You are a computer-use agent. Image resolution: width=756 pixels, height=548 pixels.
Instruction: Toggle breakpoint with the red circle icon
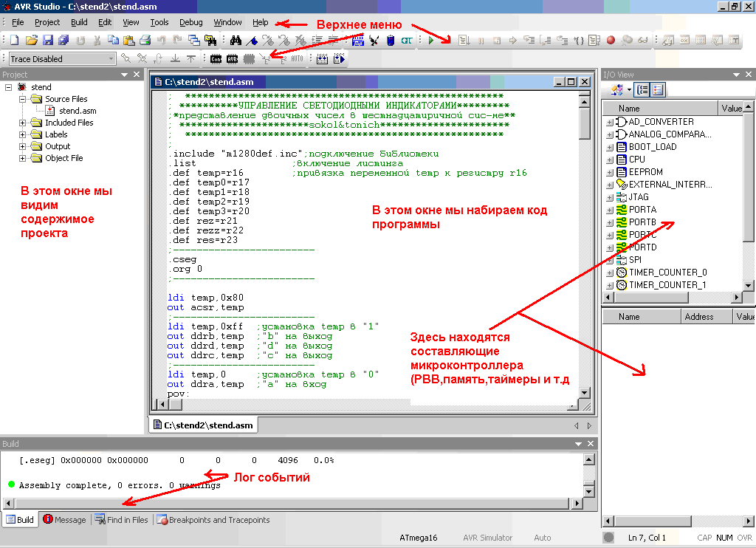click(x=611, y=41)
